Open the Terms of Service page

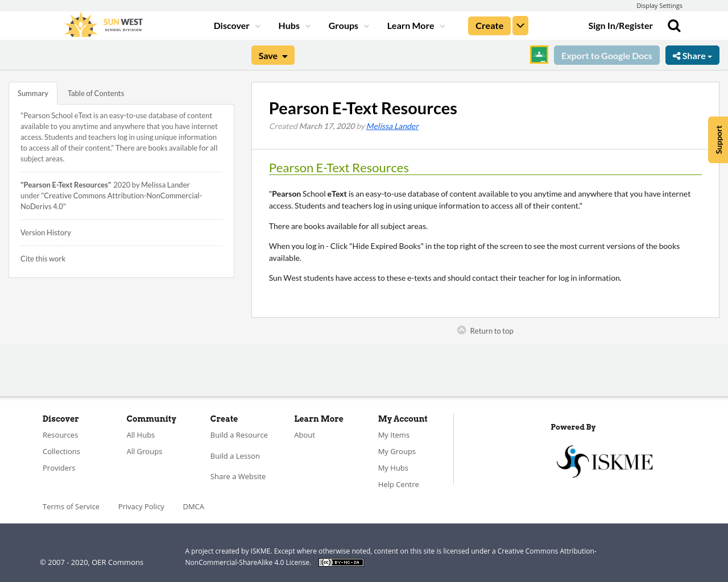click(x=71, y=506)
